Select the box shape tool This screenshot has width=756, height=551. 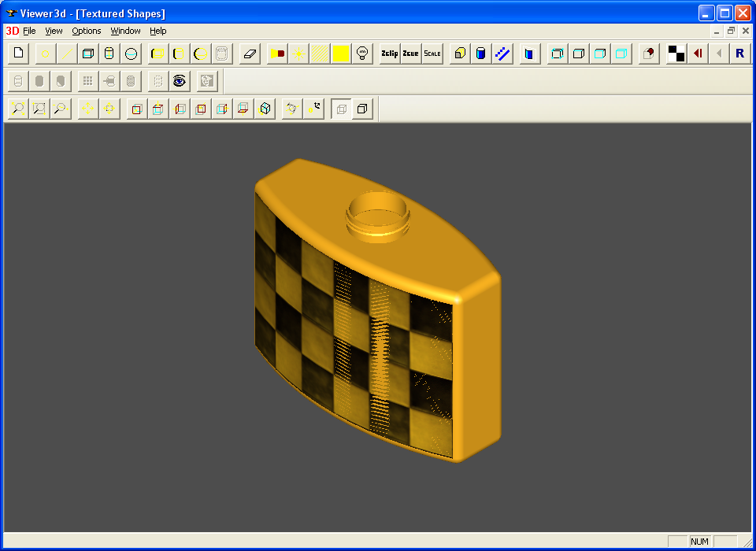pos(88,54)
